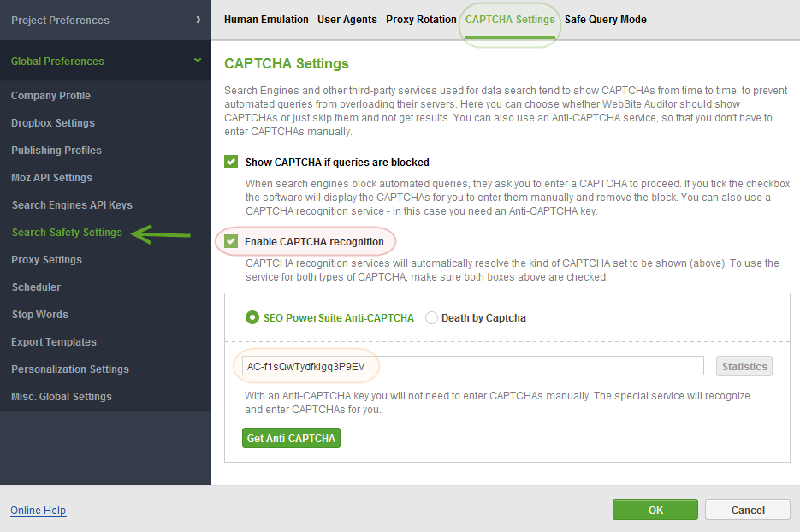Click the Cancel button
Viewport: 800px width, 532px height.
click(x=748, y=510)
